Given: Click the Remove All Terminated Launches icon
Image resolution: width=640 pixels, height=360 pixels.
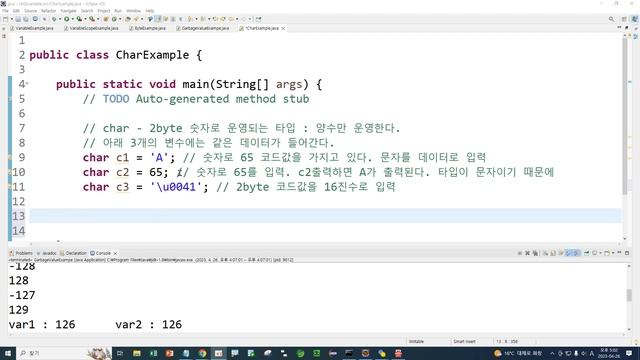Looking at the screenshot, I should pos(535,253).
